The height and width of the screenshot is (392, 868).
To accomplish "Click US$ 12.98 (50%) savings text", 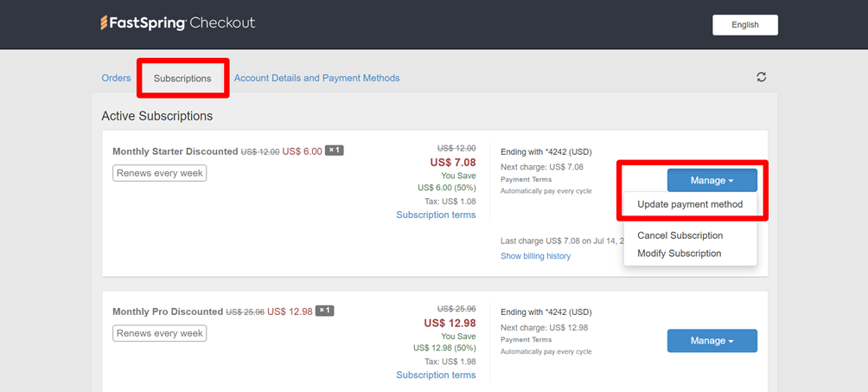I will coord(444,348).
